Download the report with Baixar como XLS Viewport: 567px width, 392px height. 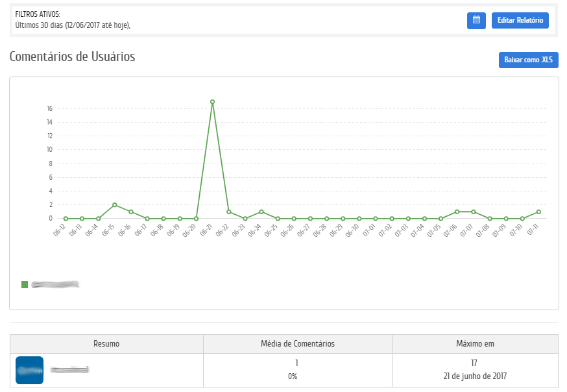pos(528,60)
